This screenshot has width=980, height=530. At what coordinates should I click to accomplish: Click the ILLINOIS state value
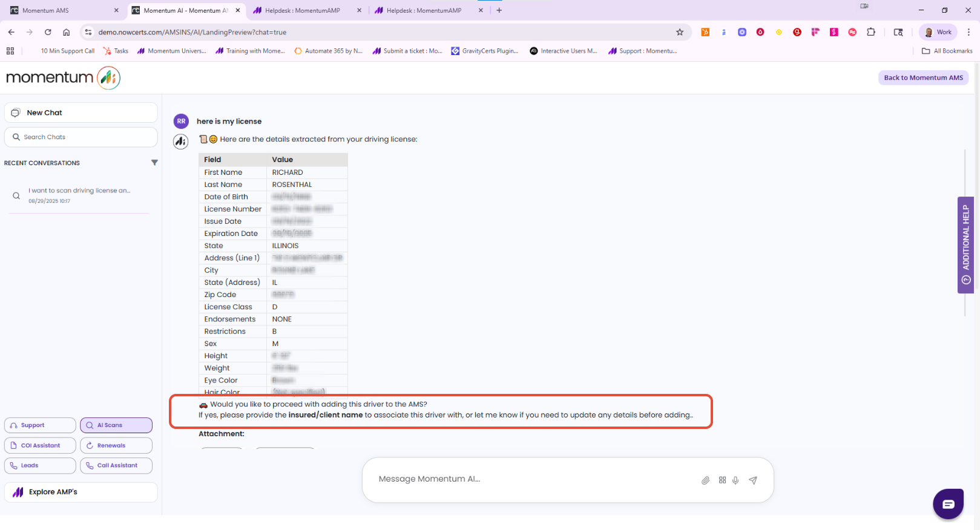click(x=285, y=246)
